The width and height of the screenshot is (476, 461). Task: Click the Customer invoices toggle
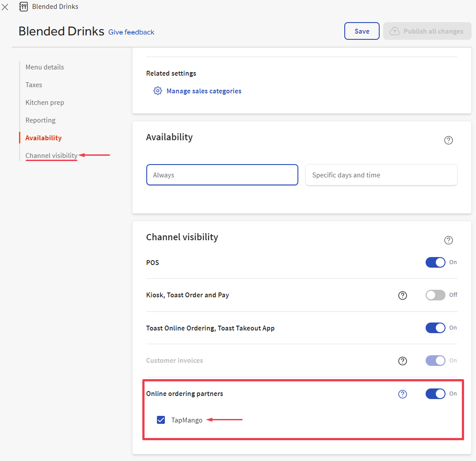coord(435,361)
